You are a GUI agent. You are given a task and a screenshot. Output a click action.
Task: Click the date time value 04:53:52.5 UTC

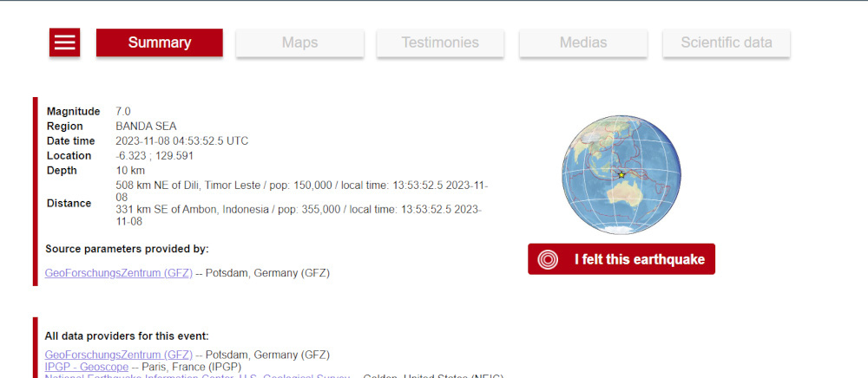181,141
